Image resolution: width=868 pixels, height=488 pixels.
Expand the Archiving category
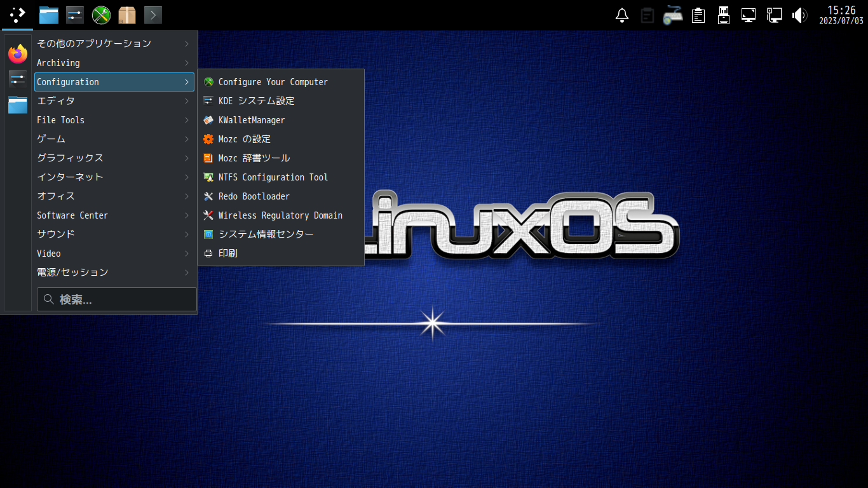[114, 63]
